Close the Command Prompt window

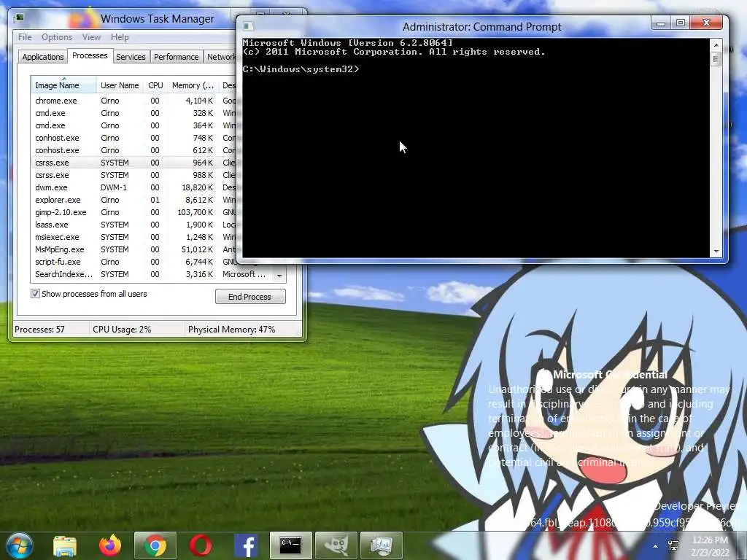coord(706,23)
